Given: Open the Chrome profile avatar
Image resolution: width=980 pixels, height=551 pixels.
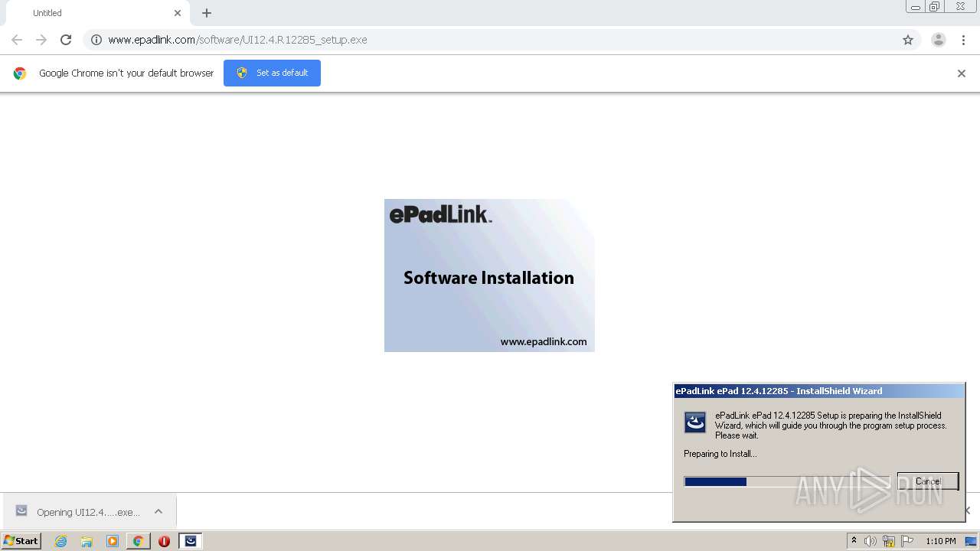Looking at the screenshot, I should (x=939, y=40).
